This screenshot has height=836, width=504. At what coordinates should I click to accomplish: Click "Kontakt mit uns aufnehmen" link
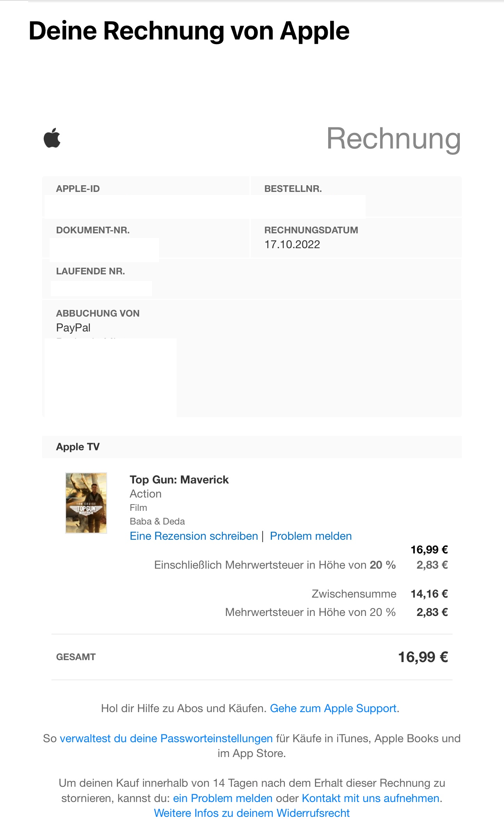(x=370, y=798)
